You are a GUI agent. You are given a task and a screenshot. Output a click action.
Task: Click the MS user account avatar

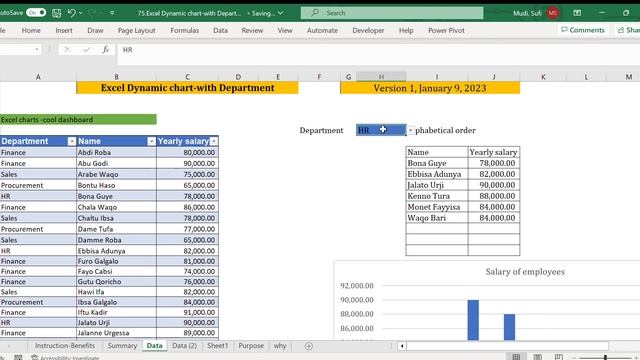click(x=553, y=13)
